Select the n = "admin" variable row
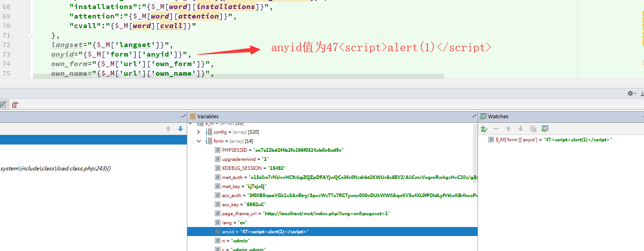644x251 pixels. 332,241
